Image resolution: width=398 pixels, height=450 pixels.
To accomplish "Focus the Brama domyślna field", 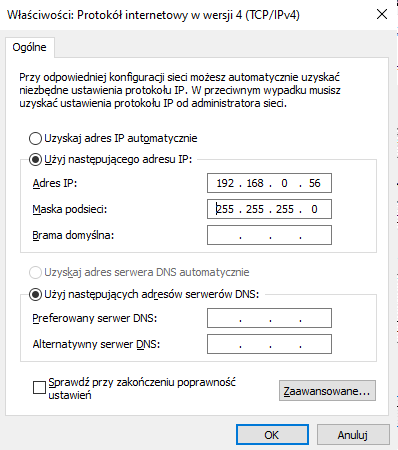I will [269, 235].
